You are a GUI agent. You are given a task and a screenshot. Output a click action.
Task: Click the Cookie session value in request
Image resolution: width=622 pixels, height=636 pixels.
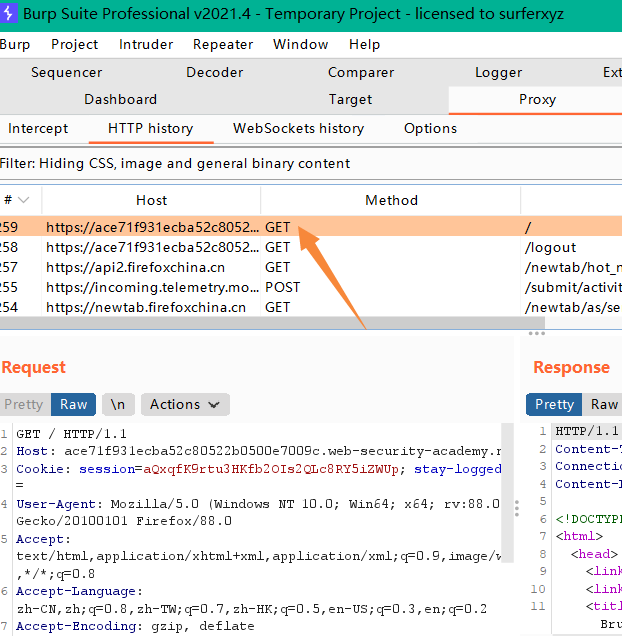[271, 469]
